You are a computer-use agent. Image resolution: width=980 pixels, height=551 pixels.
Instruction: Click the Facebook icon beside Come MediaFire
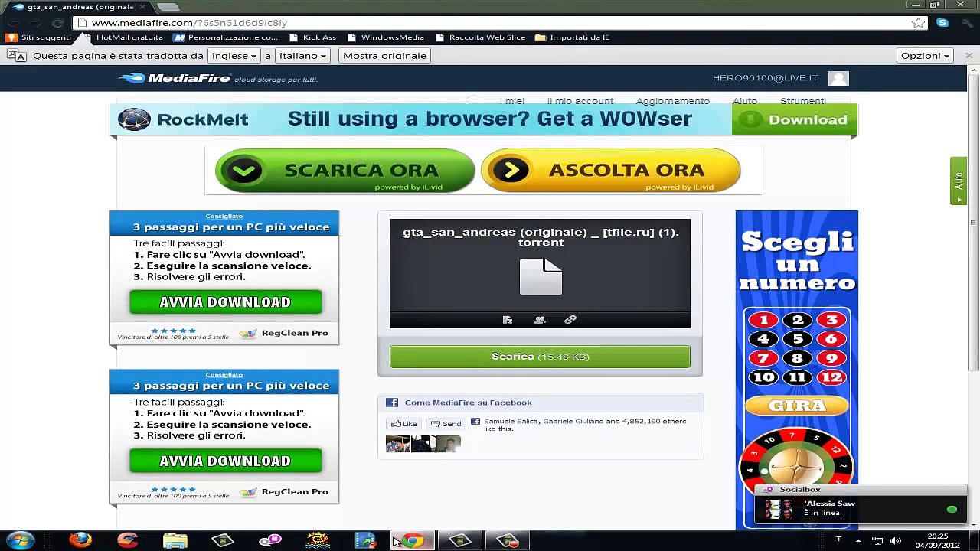(392, 403)
